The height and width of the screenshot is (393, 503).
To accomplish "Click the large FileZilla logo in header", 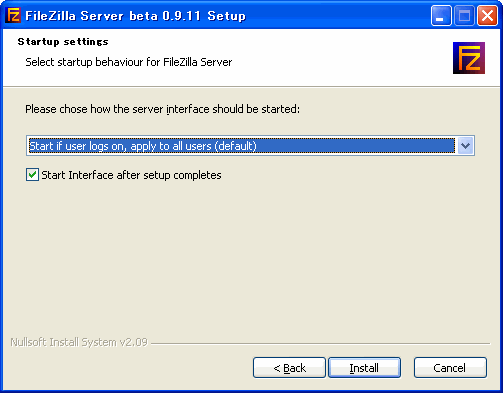I will (469, 58).
